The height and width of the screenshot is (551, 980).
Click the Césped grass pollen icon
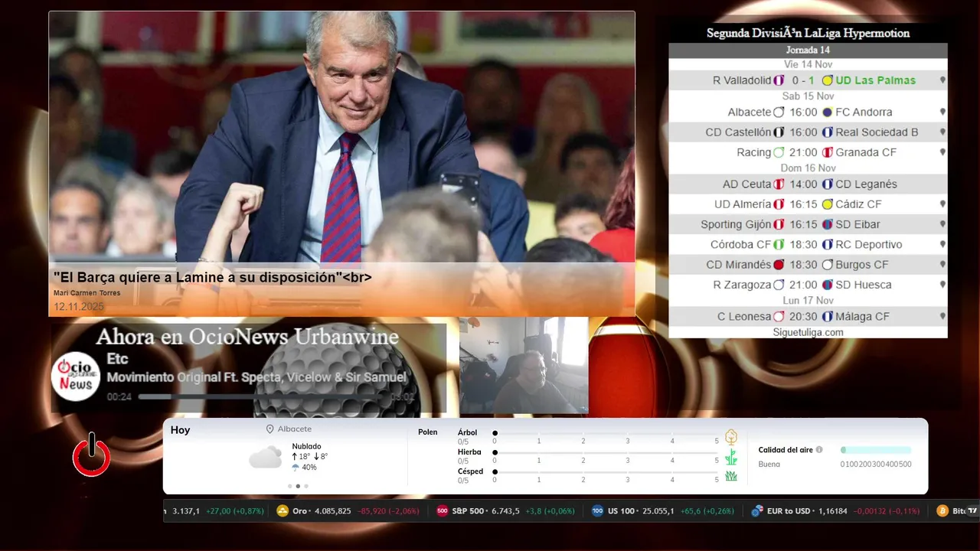click(x=731, y=476)
